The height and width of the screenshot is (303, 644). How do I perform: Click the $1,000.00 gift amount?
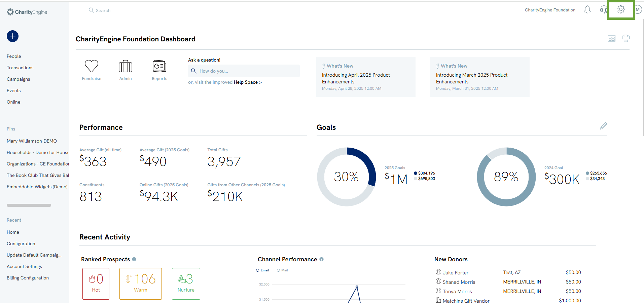[570, 300]
